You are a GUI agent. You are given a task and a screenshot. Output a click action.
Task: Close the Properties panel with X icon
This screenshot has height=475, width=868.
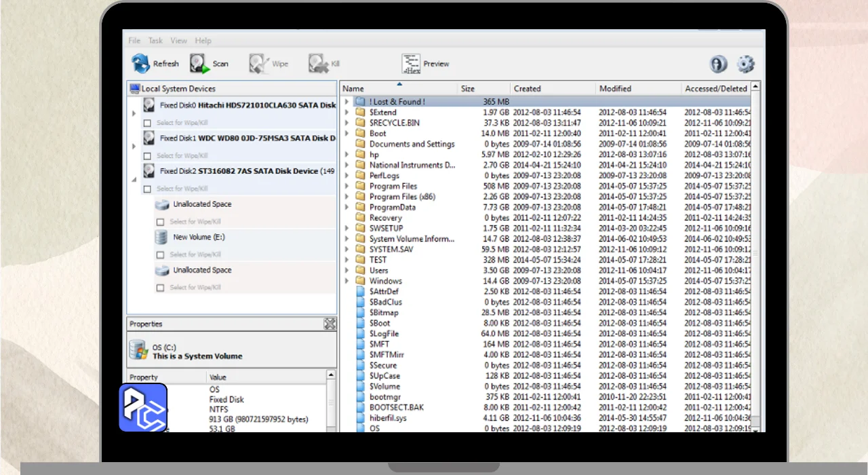click(x=330, y=324)
